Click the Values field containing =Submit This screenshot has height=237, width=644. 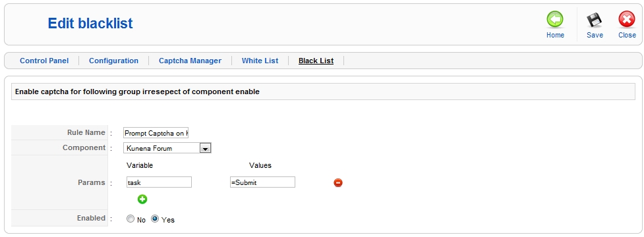click(262, 182)
